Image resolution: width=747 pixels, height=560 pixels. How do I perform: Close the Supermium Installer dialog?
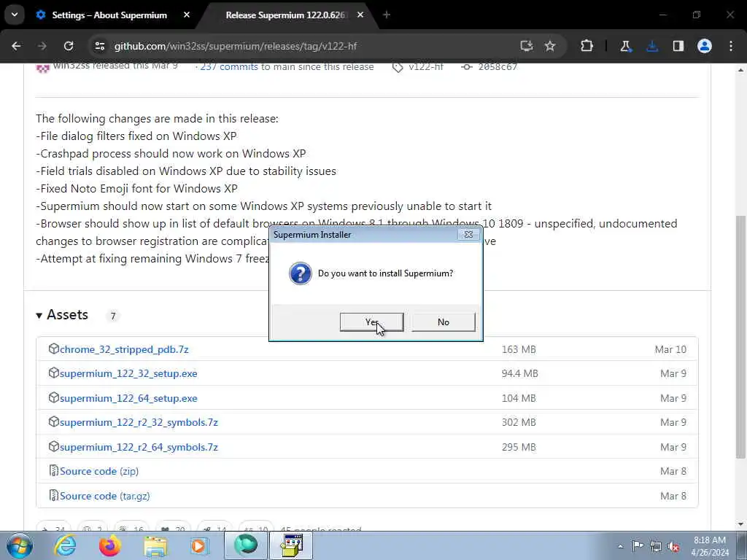(x=468, y=234)
